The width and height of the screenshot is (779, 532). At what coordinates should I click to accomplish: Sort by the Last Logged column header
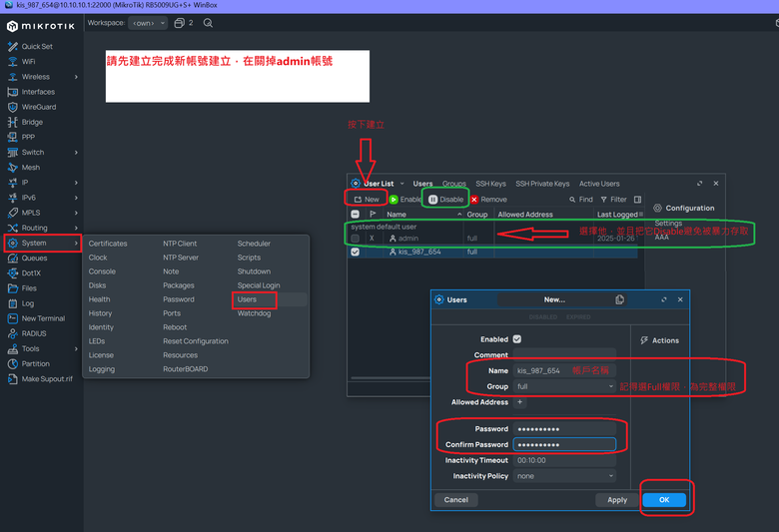click(617, 214)
